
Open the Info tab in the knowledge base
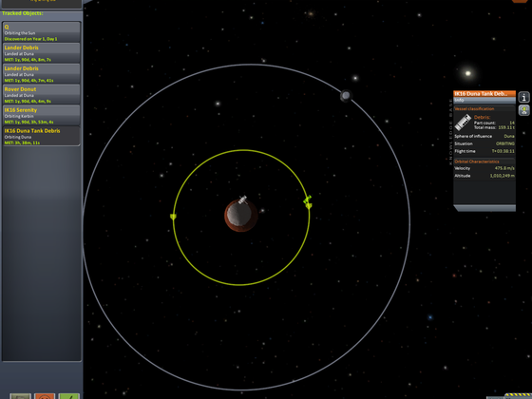tap(484, 101)
